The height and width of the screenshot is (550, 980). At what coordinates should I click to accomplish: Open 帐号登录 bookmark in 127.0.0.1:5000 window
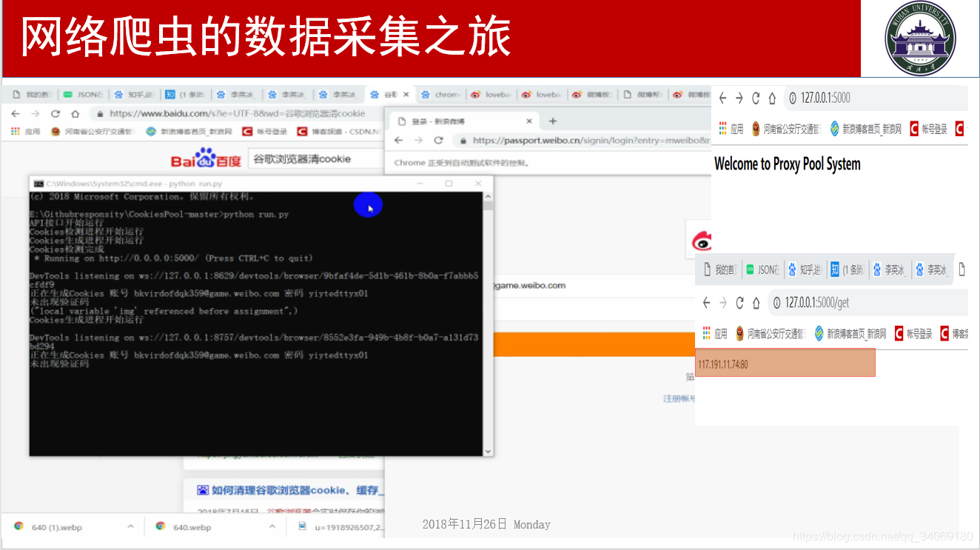coord(928,129)
